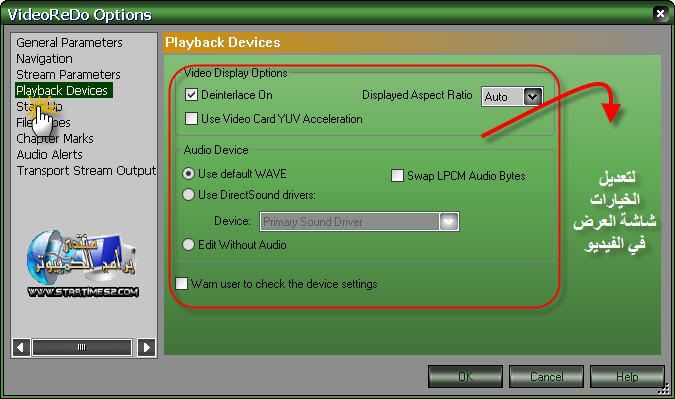This screenshot has height=399, width=675.
Task: Open Transport Stream Output page
Action: [x=86, y=170]
